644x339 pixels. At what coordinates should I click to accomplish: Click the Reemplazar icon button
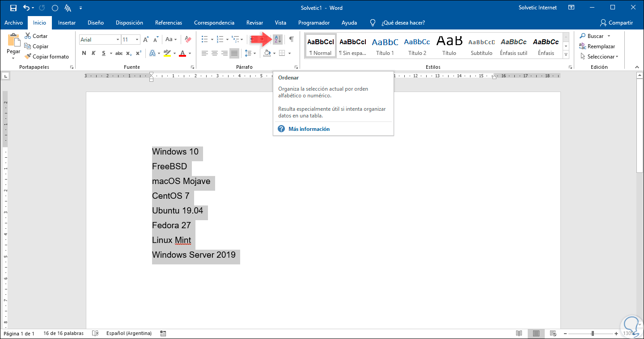pos(597,46)
